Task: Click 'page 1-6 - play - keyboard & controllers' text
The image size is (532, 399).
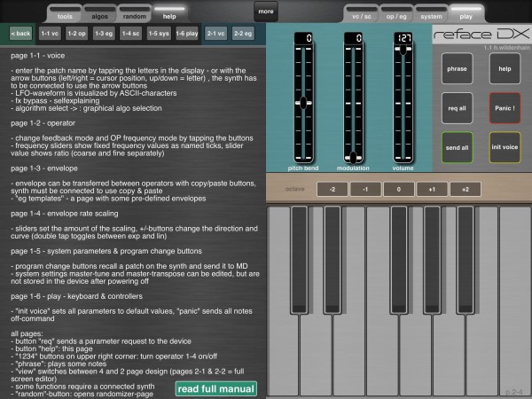Action: point(76,296)
